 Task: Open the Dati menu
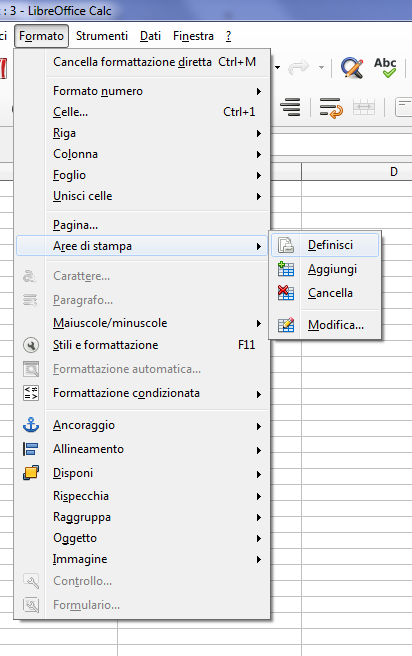pyautogui.click(x=150, y=36)
